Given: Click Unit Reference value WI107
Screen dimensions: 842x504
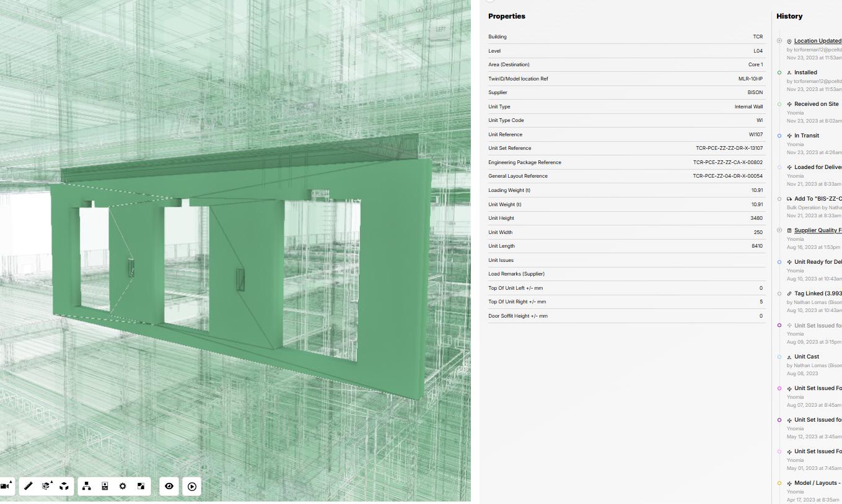Looking at the screenshot, I should 756,134.
